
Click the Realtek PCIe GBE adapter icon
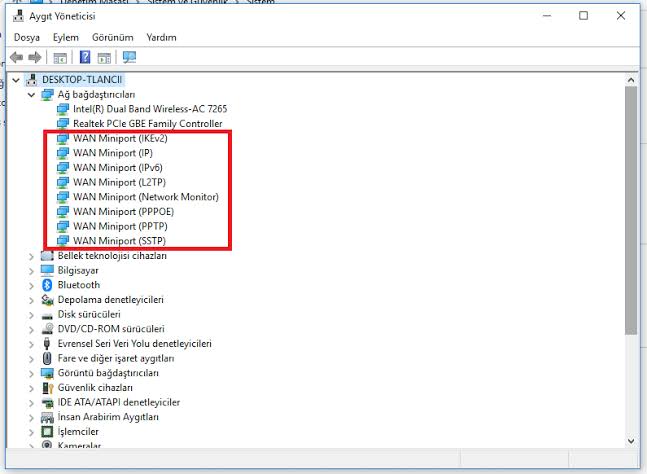coord(63,123)
